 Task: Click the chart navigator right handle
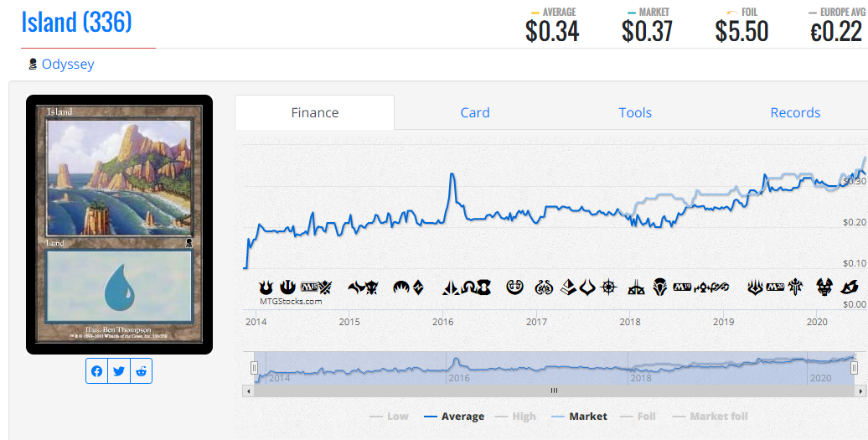point(854,367)
